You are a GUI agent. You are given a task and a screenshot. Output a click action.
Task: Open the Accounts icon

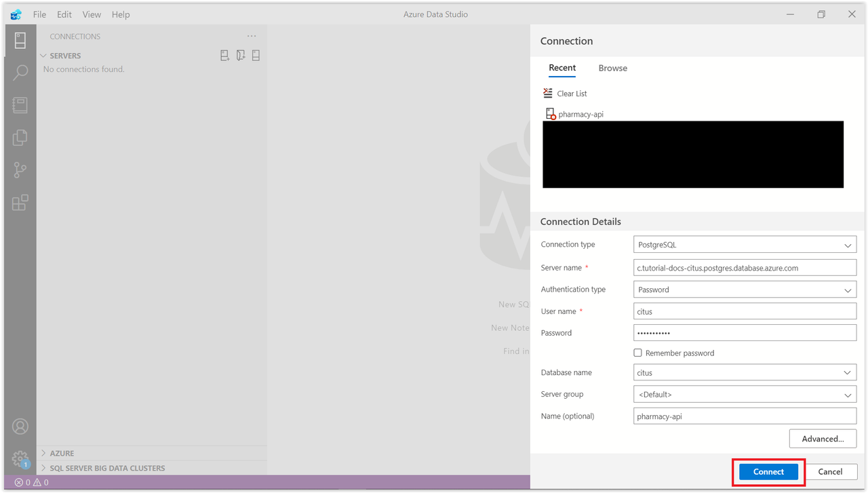click(20, 427)
